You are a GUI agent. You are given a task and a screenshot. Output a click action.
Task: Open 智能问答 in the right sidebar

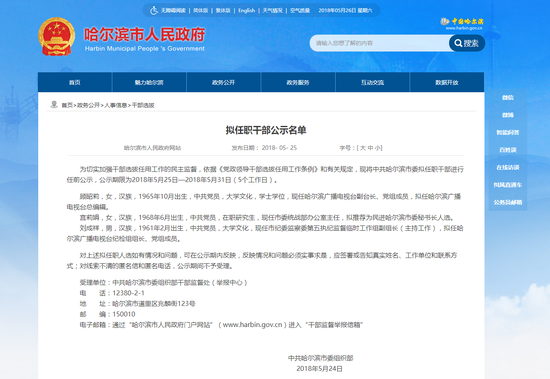(x=508, y=133)
